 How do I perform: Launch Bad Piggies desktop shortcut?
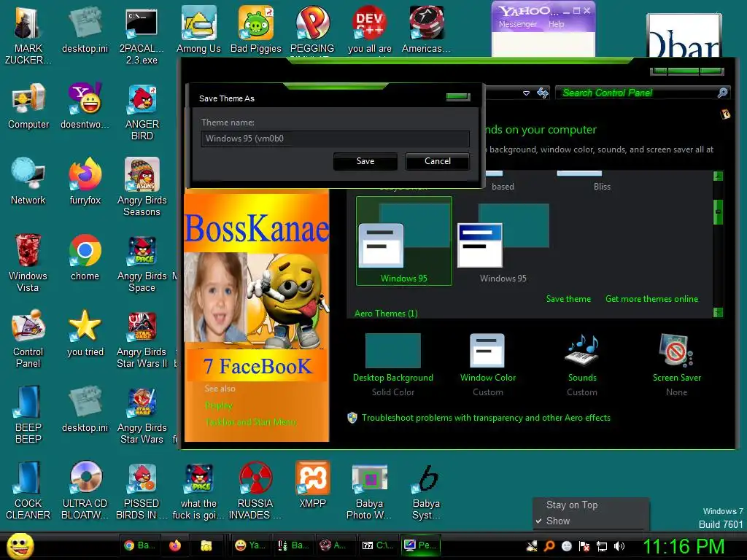click(256, 29)
